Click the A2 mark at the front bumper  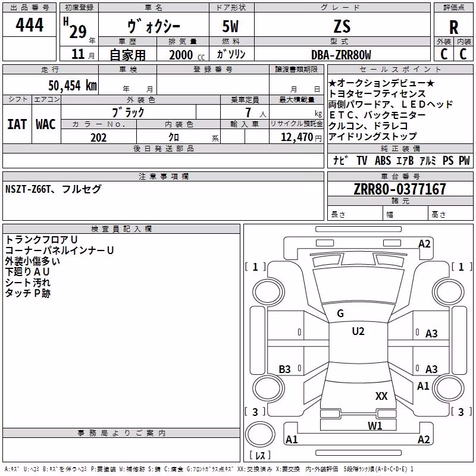click(x=424, y=244)
